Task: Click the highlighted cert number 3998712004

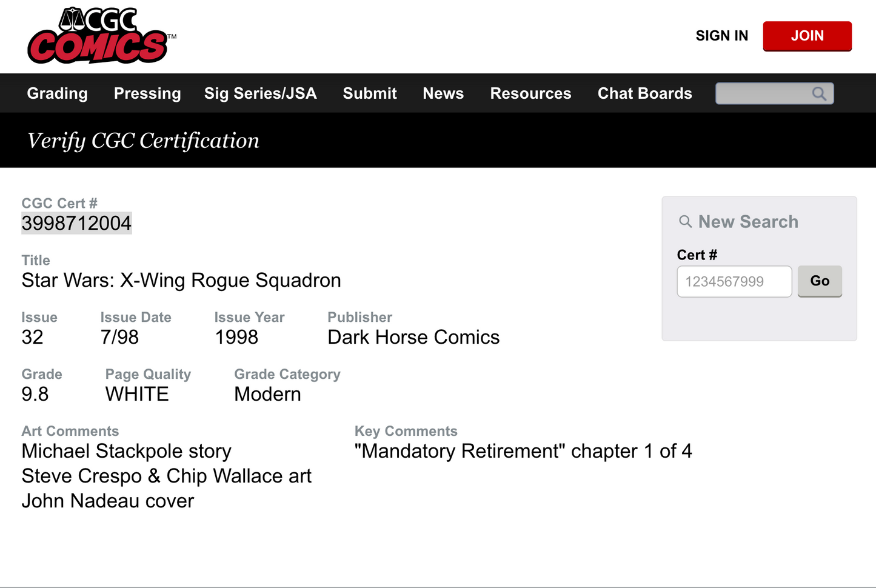Action: pyautogui.click(x=76, y=223)
